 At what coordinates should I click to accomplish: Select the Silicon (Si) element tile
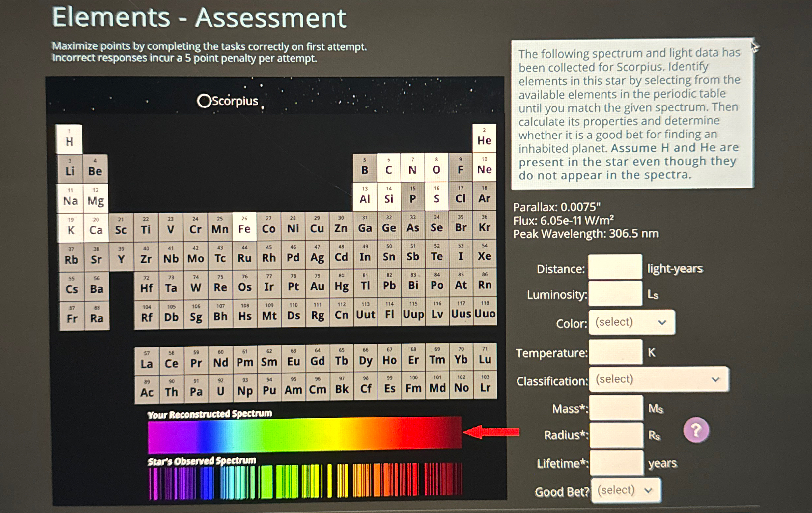coord(388,196)
